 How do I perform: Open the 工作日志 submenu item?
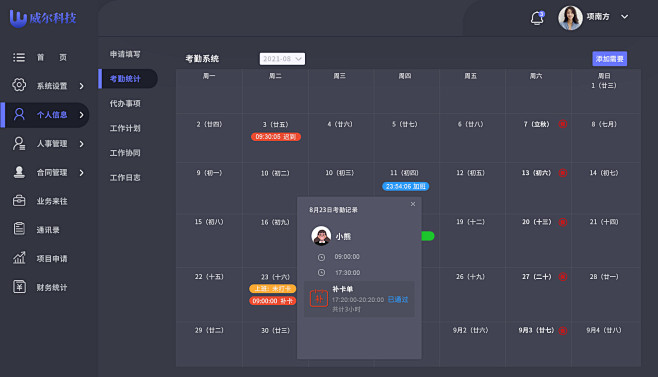tap(125, 178)
